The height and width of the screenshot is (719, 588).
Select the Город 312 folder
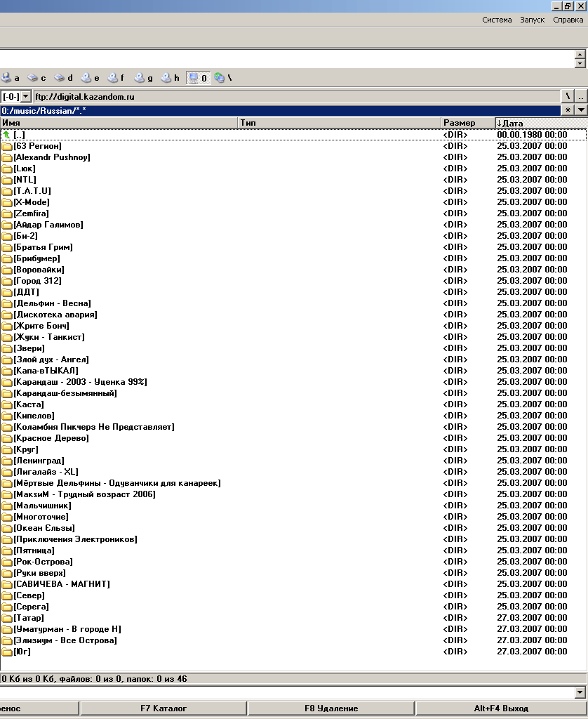[x=293, y=281]
